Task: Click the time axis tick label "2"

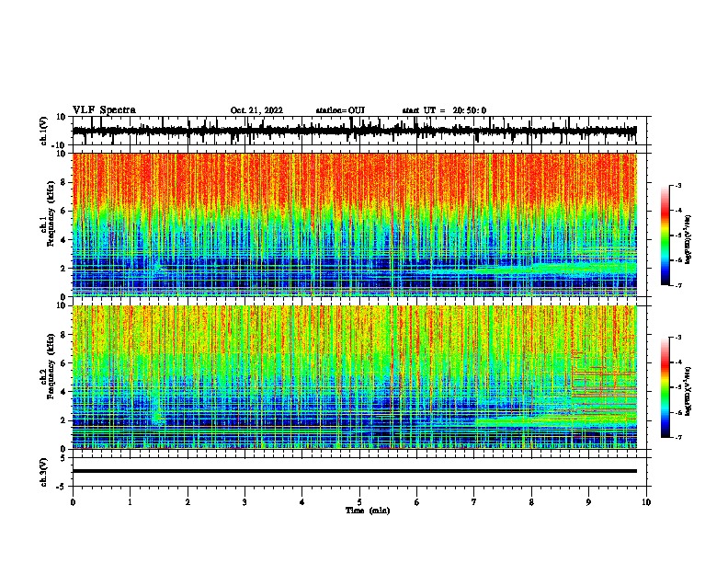Action: [x=188, y=502]
